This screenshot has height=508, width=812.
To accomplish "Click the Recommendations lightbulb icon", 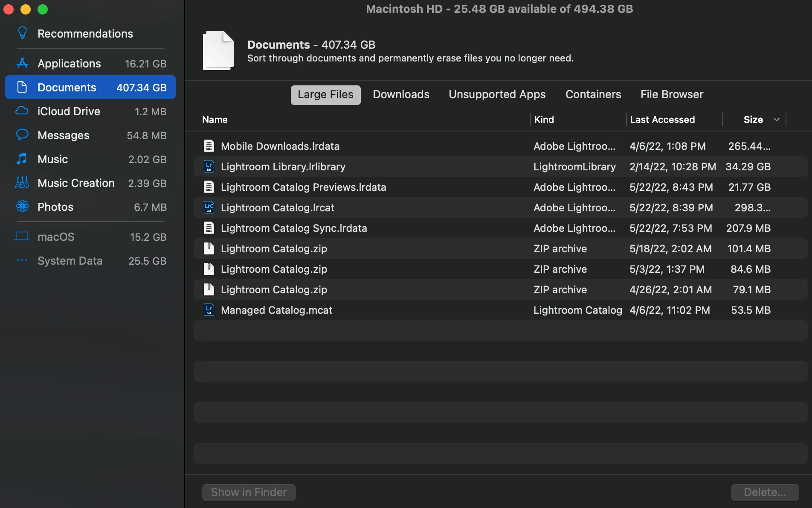I will pyautogui.click(x=23, y=33).
